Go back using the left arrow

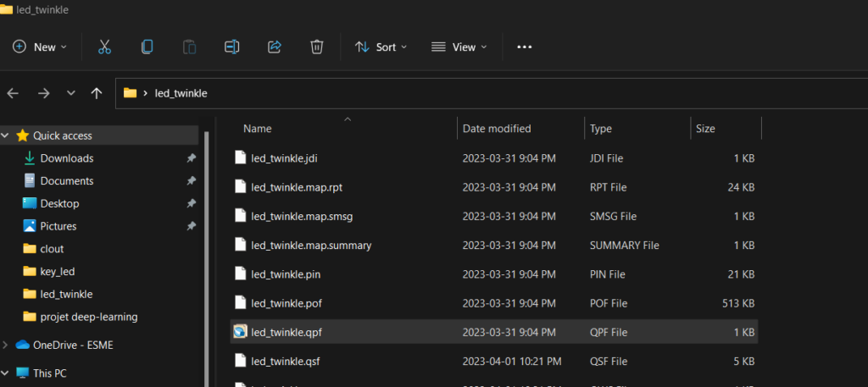point(14,93)
